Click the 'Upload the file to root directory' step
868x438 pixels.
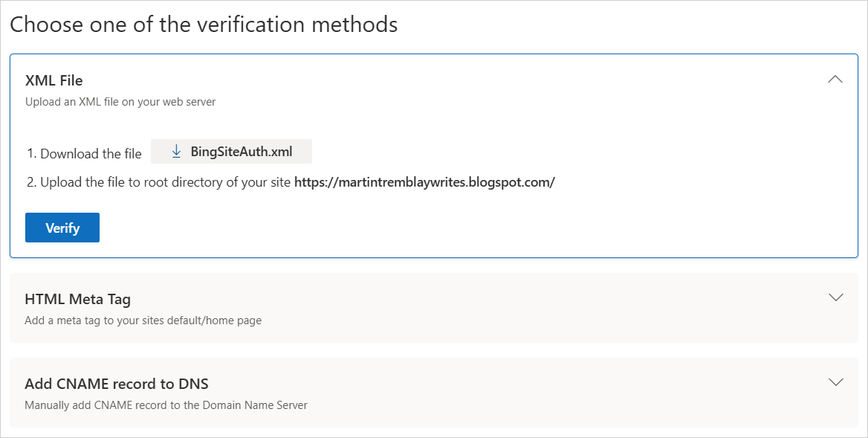coord(165,182)
